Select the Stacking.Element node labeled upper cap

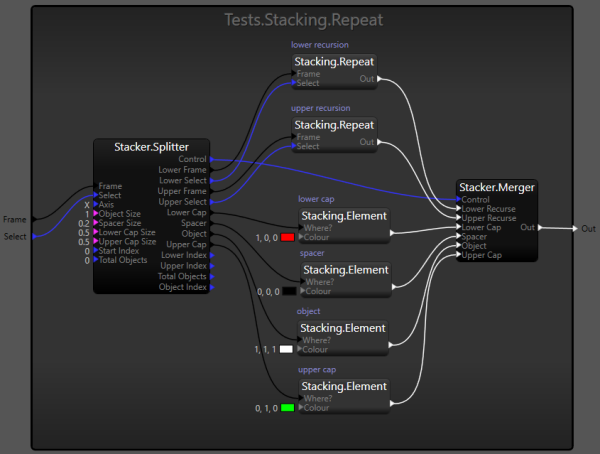coord(344,385)
